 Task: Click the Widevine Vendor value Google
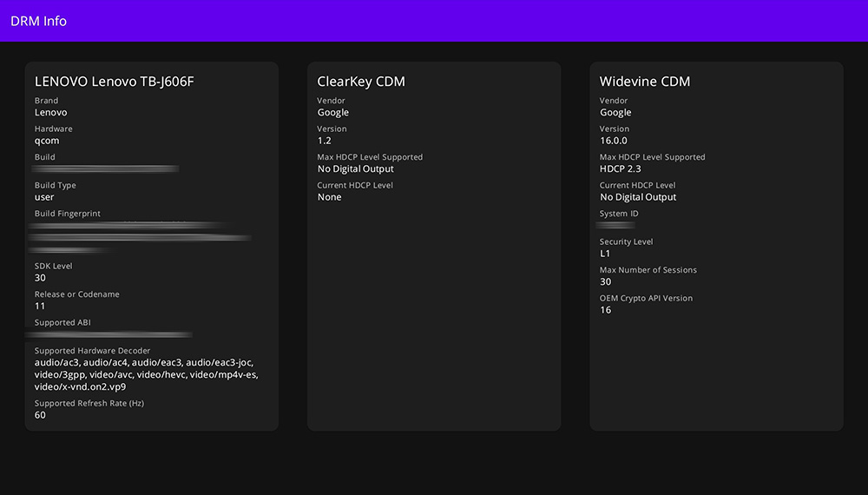point(615,112)
